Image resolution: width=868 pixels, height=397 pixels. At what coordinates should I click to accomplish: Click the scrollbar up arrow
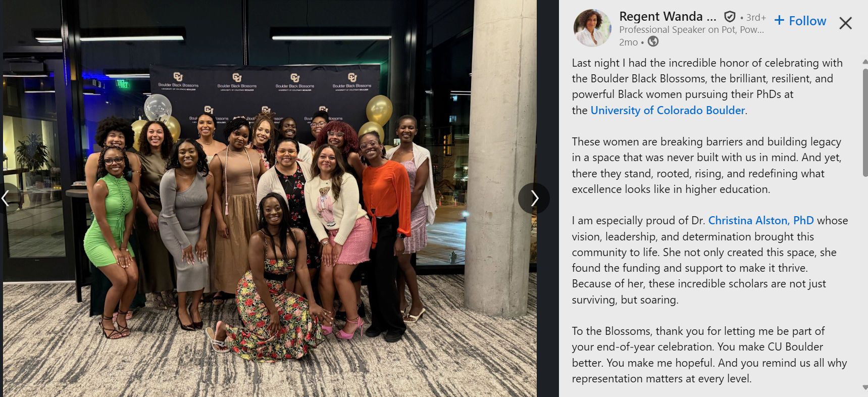pos(865,62)
